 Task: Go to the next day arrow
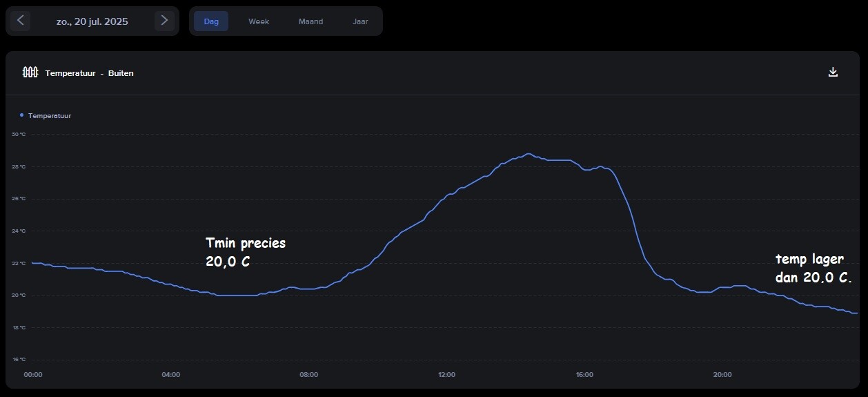click(164, 21)
